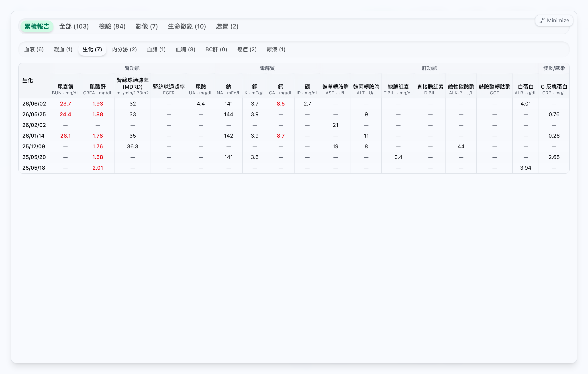Click the creatinine value 2.01
The width and height of the screenshot is (588, 374).
[x=98, y=168]
